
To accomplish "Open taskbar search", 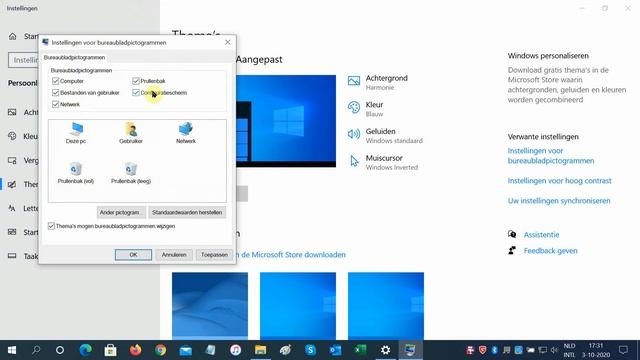I will point(36,350).
